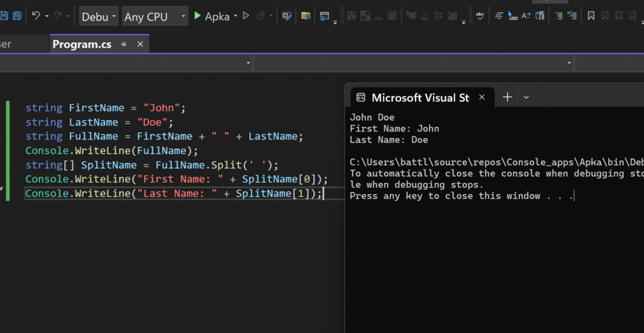Image resolution: width=644 pixels, height=333 pixels.
Task: Expand the terminal profiles chevron dropdown
Action: (526, 97)
